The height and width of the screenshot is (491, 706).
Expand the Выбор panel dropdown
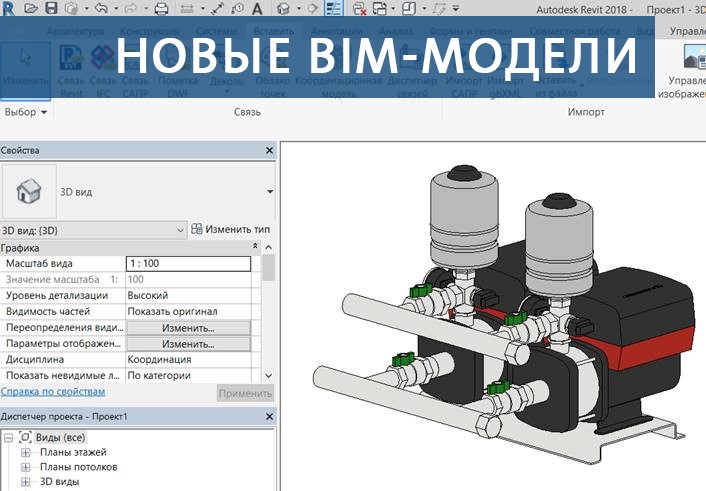point(26,112)
